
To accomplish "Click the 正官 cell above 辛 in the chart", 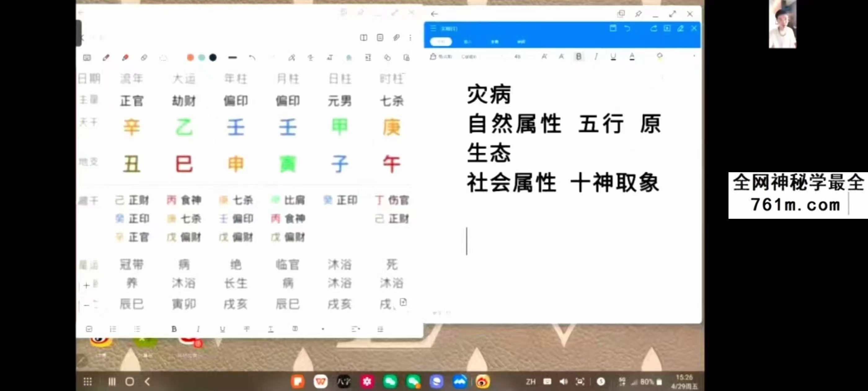I will click(x=132, y=101).
